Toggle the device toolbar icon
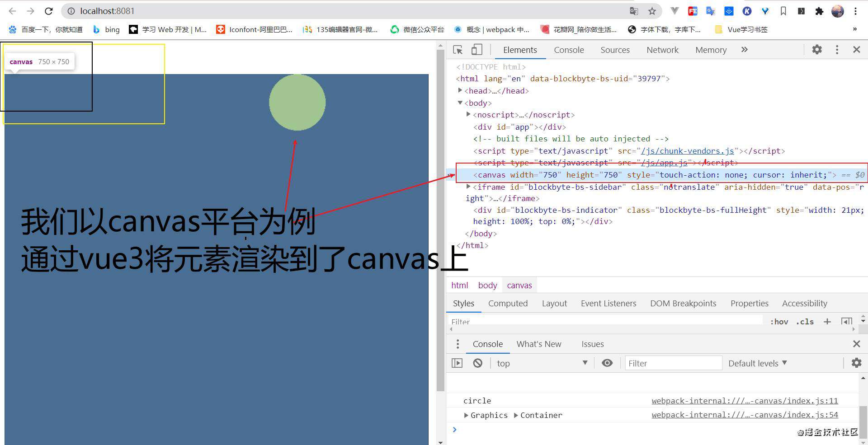 point(477,50)
